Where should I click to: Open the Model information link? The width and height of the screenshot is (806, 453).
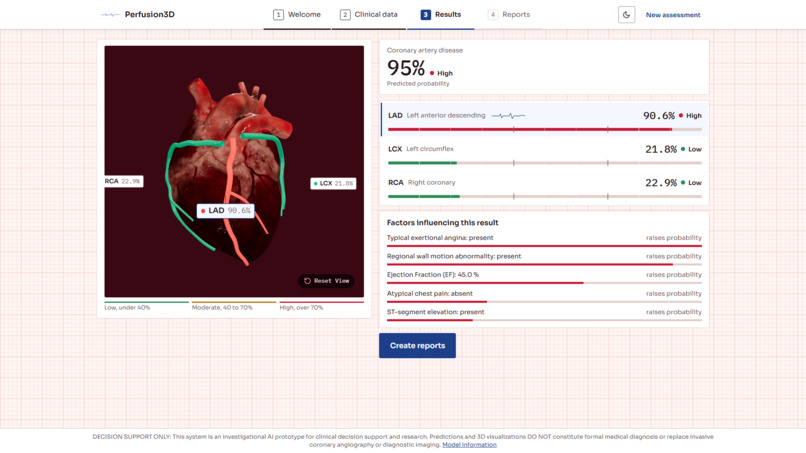pyautogui.click(x=469, y=445)
